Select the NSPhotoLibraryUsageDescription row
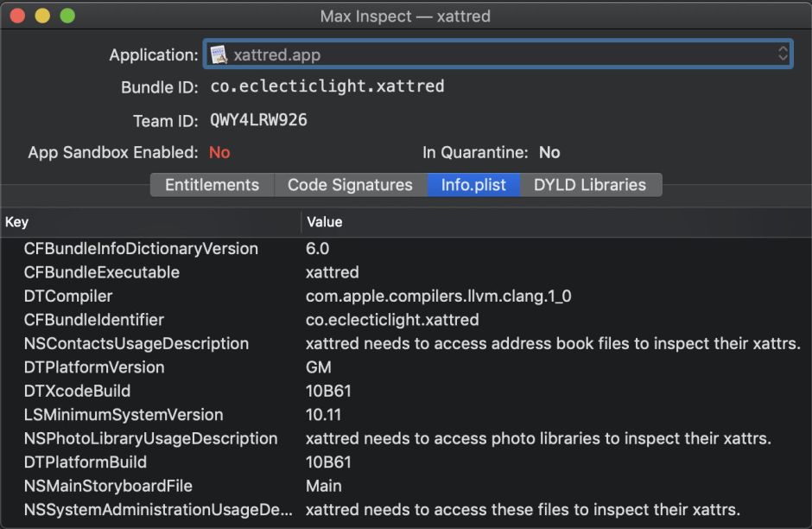 click(150, 438)
